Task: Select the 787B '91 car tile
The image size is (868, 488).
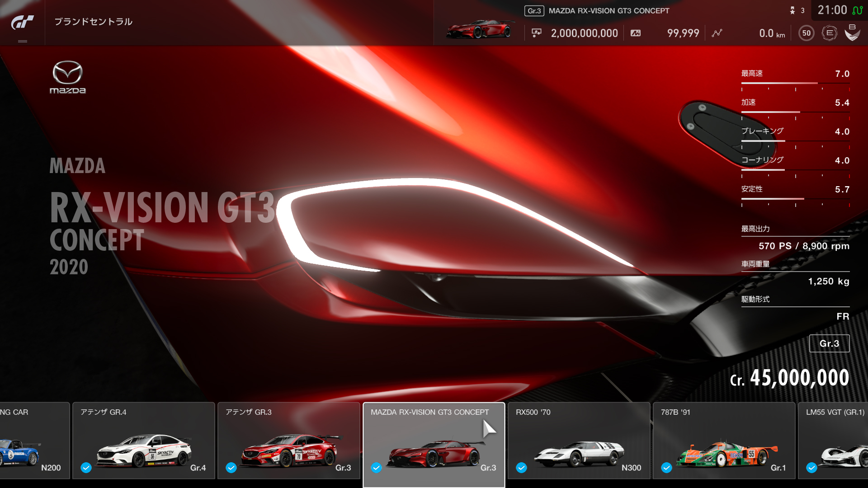Action: pos(723,441)
